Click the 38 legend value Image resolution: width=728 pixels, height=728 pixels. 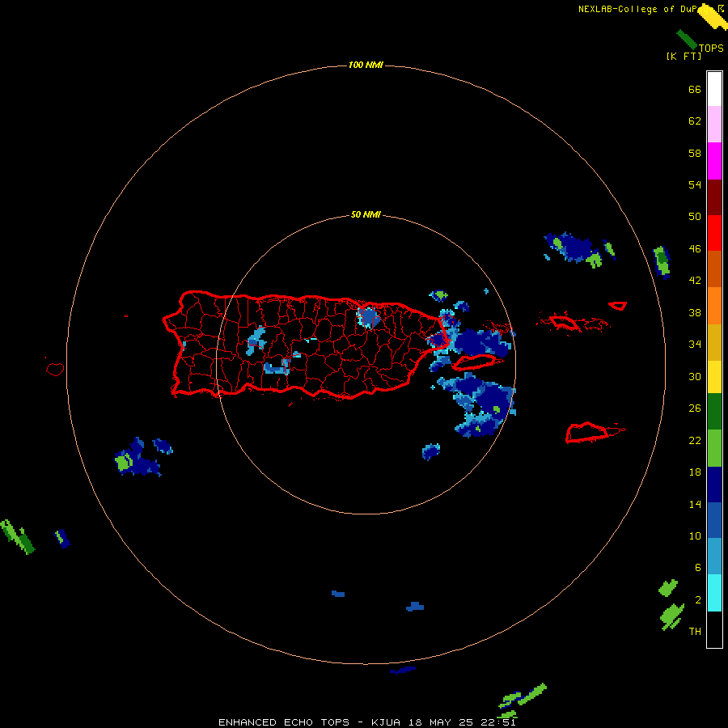(695, 313)
